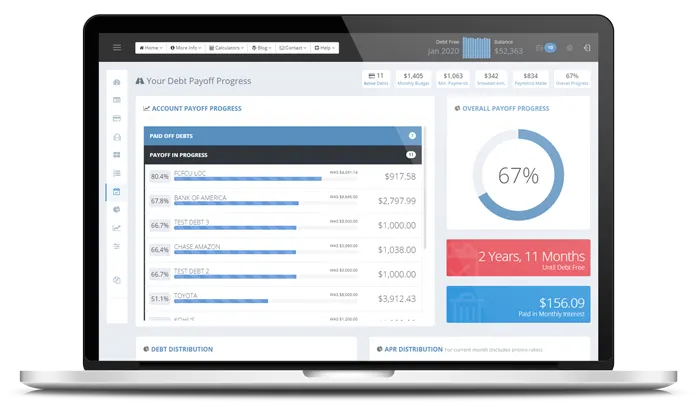Click the FCFCU LOC progress bar
This screenshot has height=415, width=700.
(266, 179)
